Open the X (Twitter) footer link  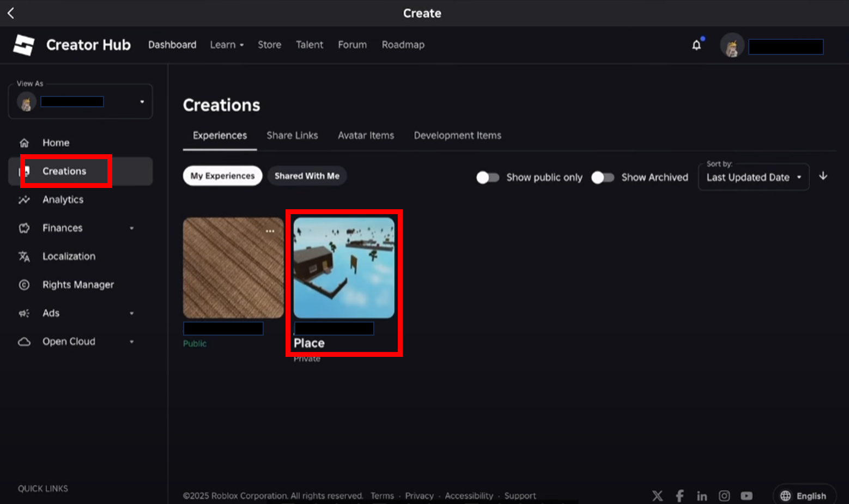click(658, 496)
